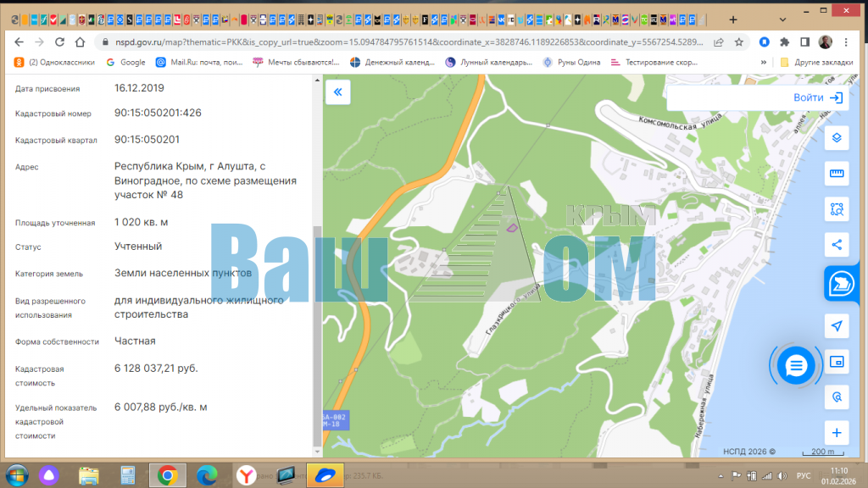Click the Войти login button

coord(818,97)
